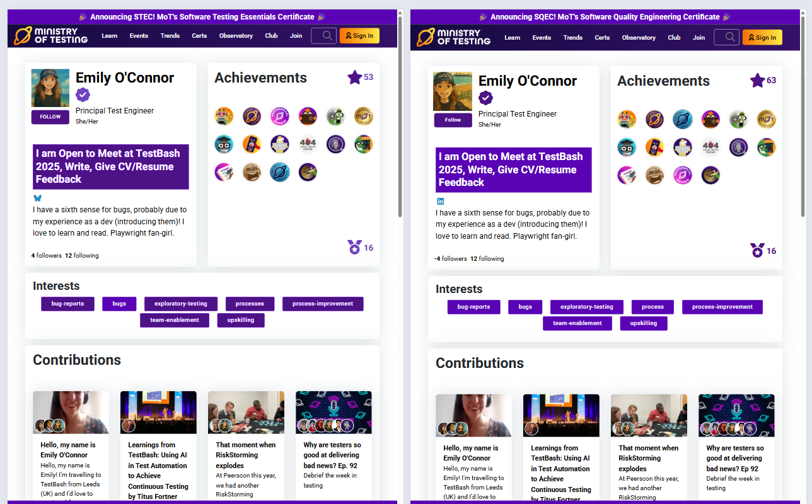Click the Ministry of Testing logo, right window
This screenshot has height=504, width=812.
pos(454,38)
